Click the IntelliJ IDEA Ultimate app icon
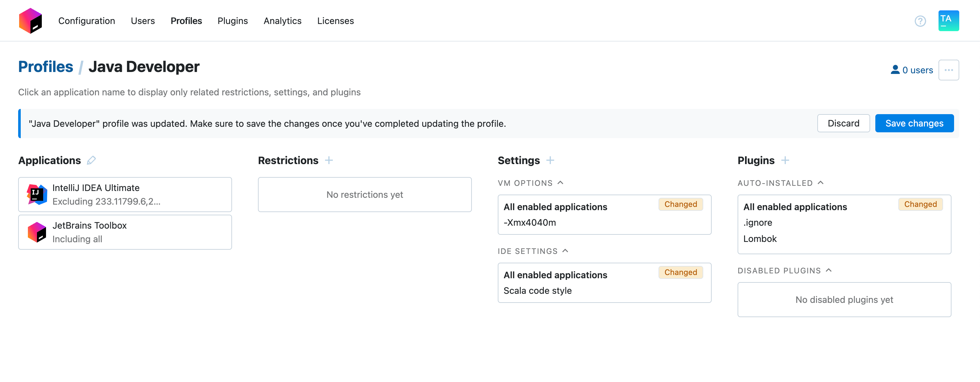This screenshot has width=980, height=382. tap(37, 194)
